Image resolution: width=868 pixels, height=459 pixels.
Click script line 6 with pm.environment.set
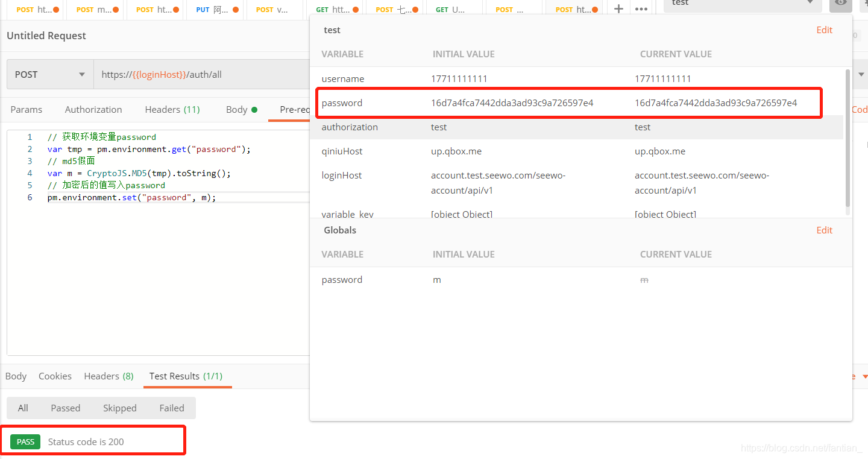click(131, 197)
